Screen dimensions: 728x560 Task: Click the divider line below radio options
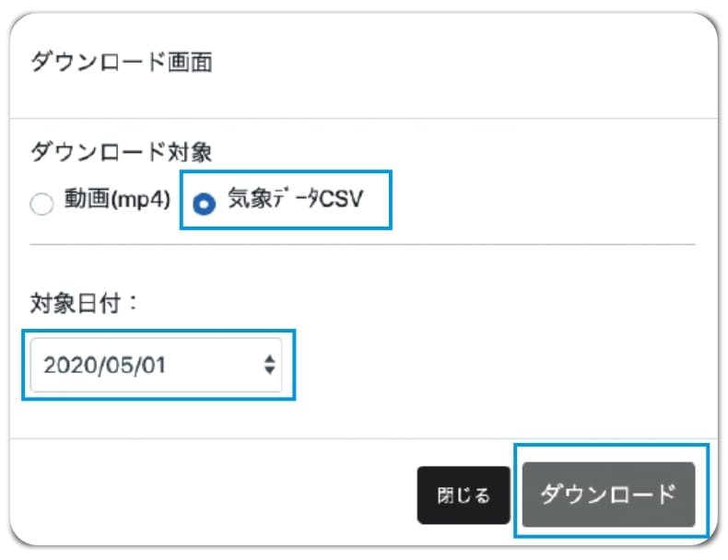(363, 244)
